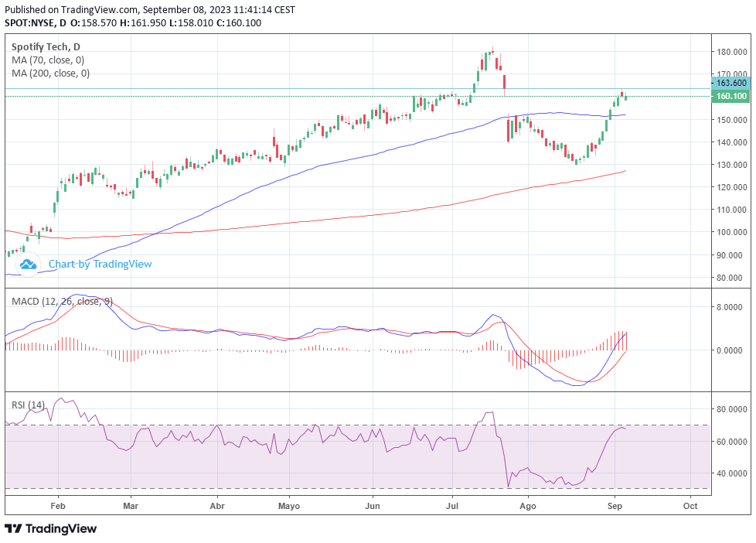Click the 100.000 price axis value
The image size is (756, 543).
point(732,232)
